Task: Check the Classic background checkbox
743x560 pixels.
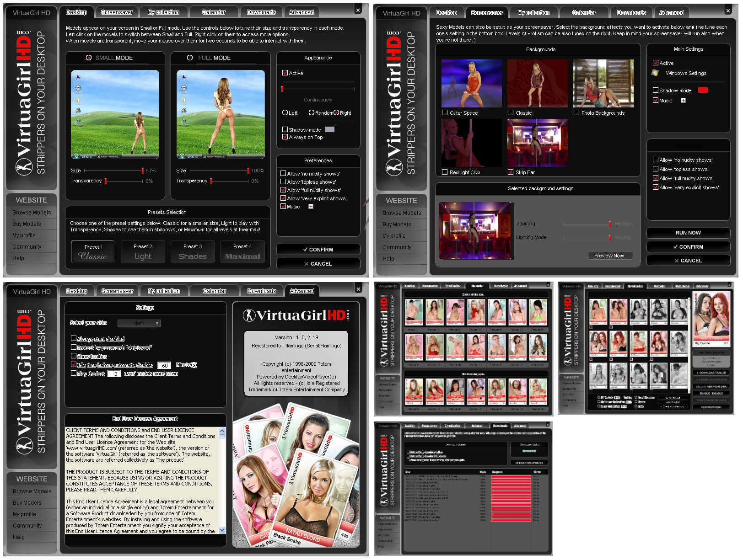Action: point(511,112)
